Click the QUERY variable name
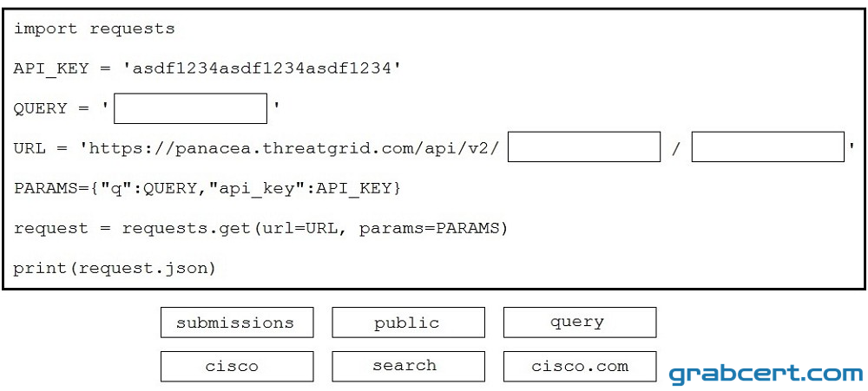This screenshot has height=391, width=868. point(40,108)
